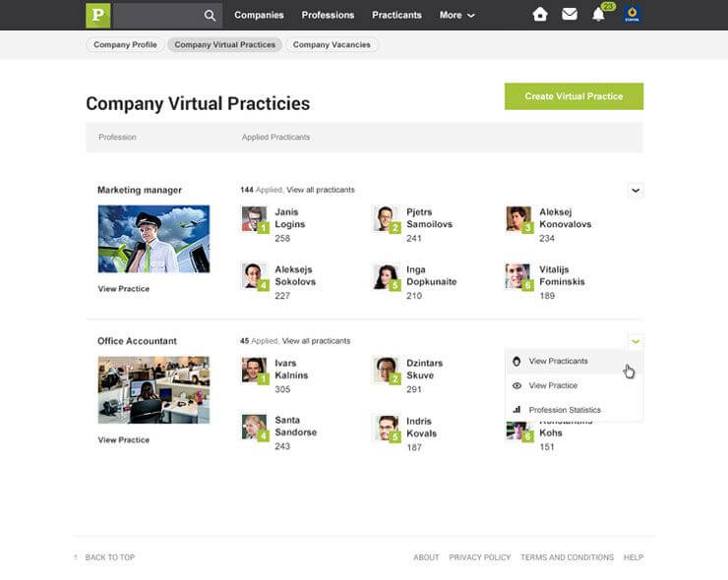Click the eye icon beside View Practice
Viewport: 728px width, 580px height.
pos(516,385)
